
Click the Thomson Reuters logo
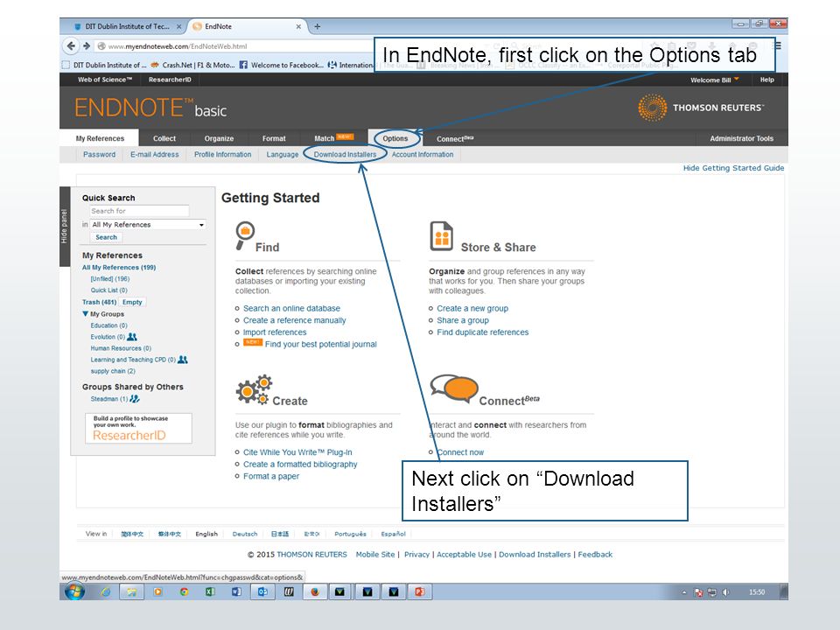pos(701,108)
